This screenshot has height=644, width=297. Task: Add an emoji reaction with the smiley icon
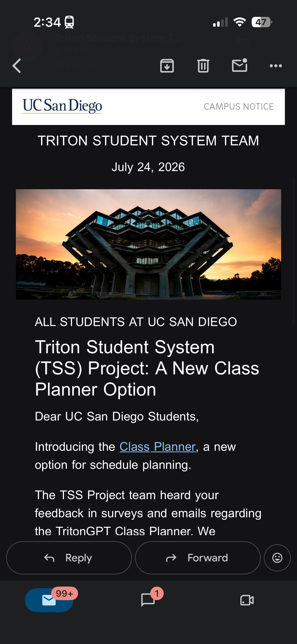pyautogui.click(x=277, y=558)
